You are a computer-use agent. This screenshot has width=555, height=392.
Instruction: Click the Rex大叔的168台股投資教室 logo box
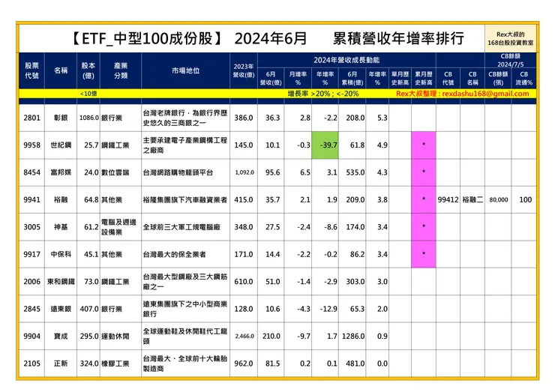click(x=511, y=38)
